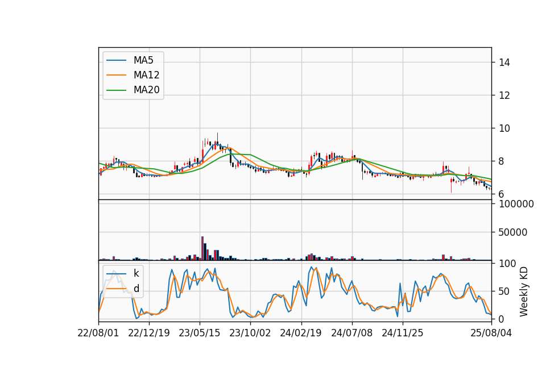Click the KD axis value 50
The height and width of the screenshot is (392, 546).
pyautogui.click(x=504, y=291)
